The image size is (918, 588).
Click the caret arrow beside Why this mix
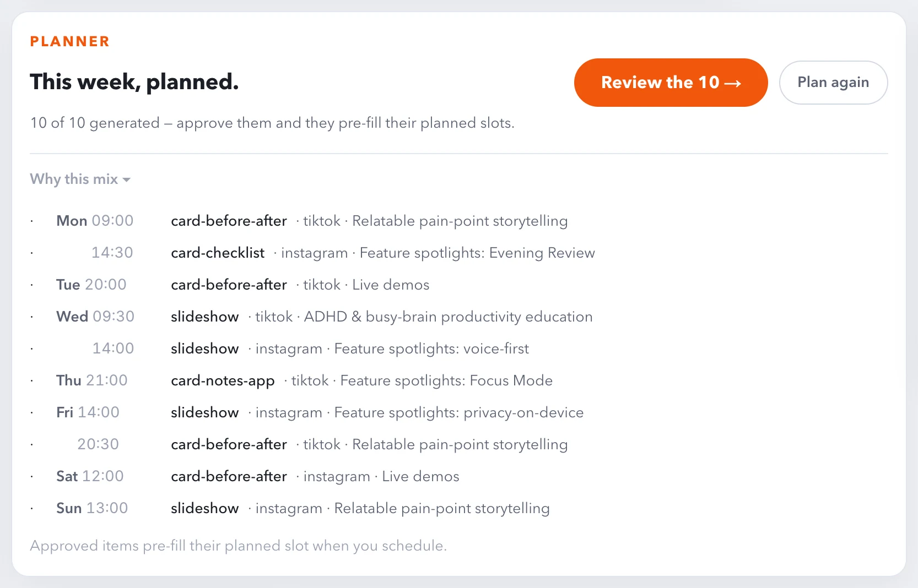127,180
